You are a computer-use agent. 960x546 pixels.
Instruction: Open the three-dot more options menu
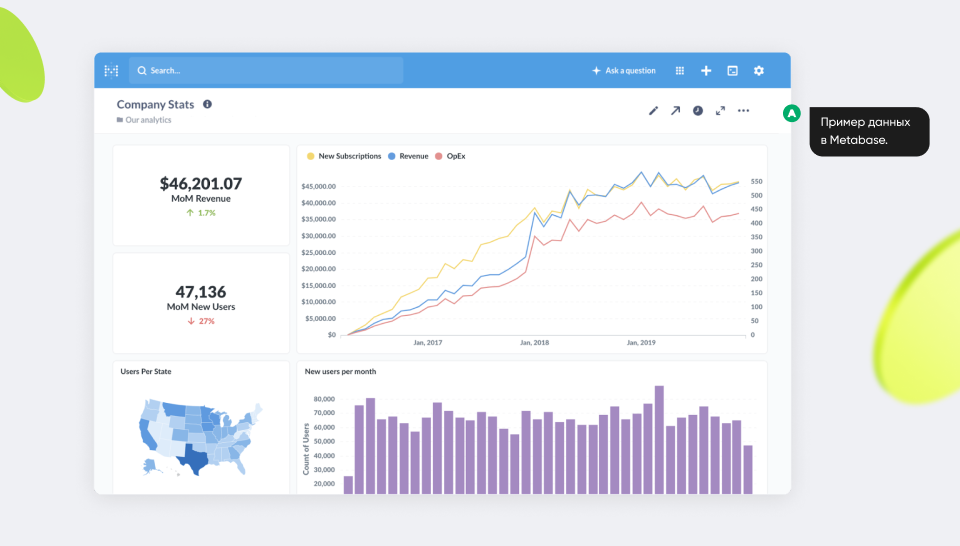click(743, 111)
